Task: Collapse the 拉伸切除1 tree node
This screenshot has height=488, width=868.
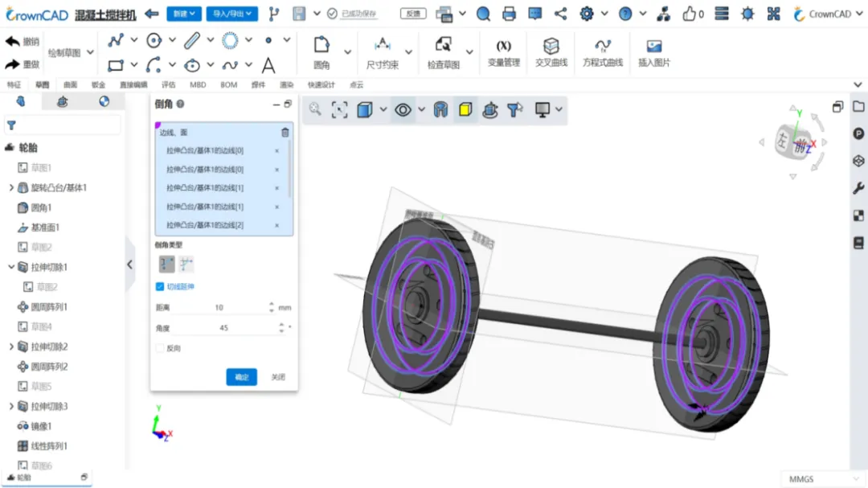Action: [11, 267]
